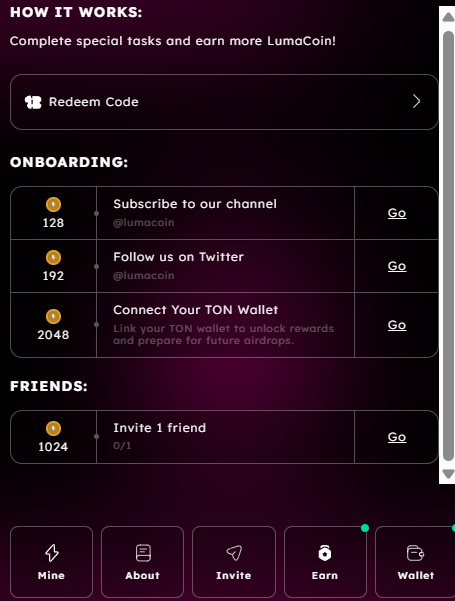Image resolution: width=455 pixels, height=601 pixels.
Task: Switch to the Mine tab label
Action: (x=51, y=575)
